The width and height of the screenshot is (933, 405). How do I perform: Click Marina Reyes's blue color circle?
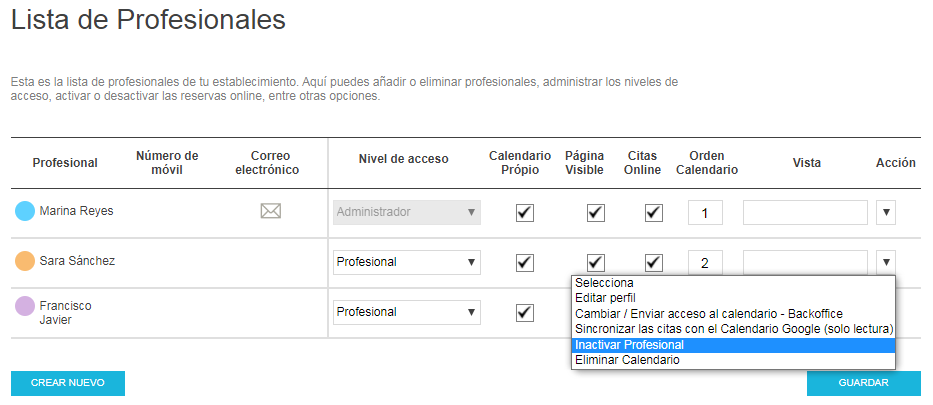[x=25, y=211]
